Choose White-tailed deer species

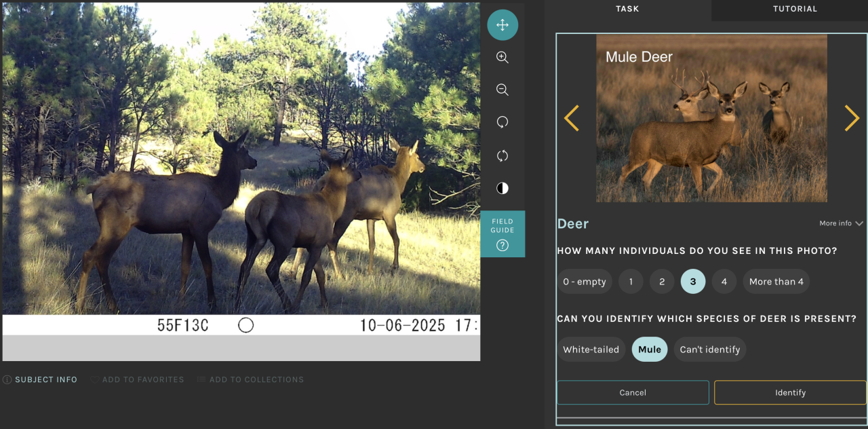point(591,350)
